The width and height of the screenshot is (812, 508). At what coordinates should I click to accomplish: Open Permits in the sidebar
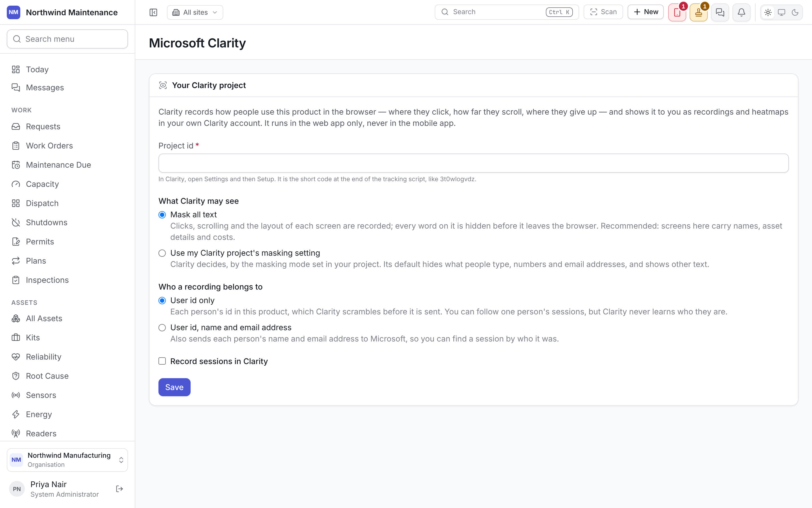[67, 241]
